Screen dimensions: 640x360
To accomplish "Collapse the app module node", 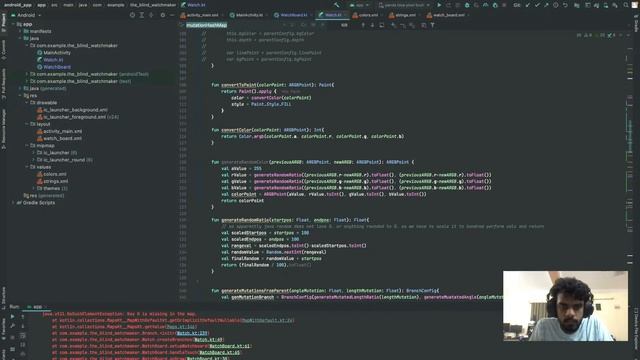I will [x=13, y=24].
